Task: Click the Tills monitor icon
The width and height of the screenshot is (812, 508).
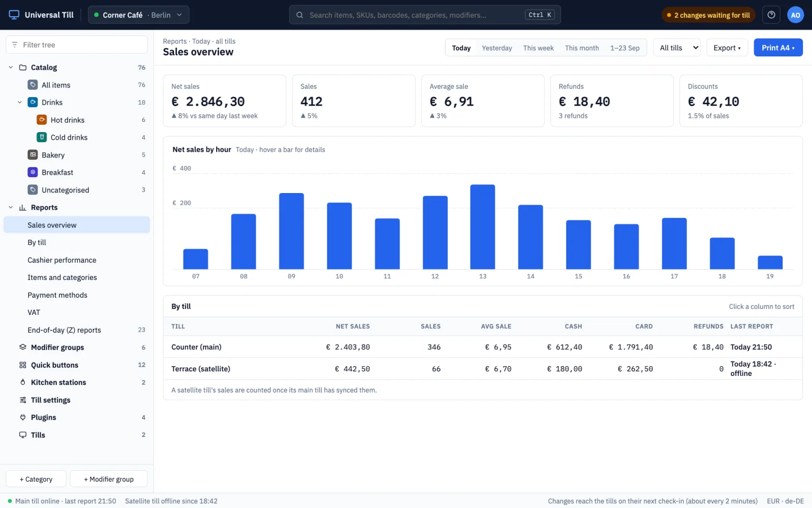Action: point(23,435)
